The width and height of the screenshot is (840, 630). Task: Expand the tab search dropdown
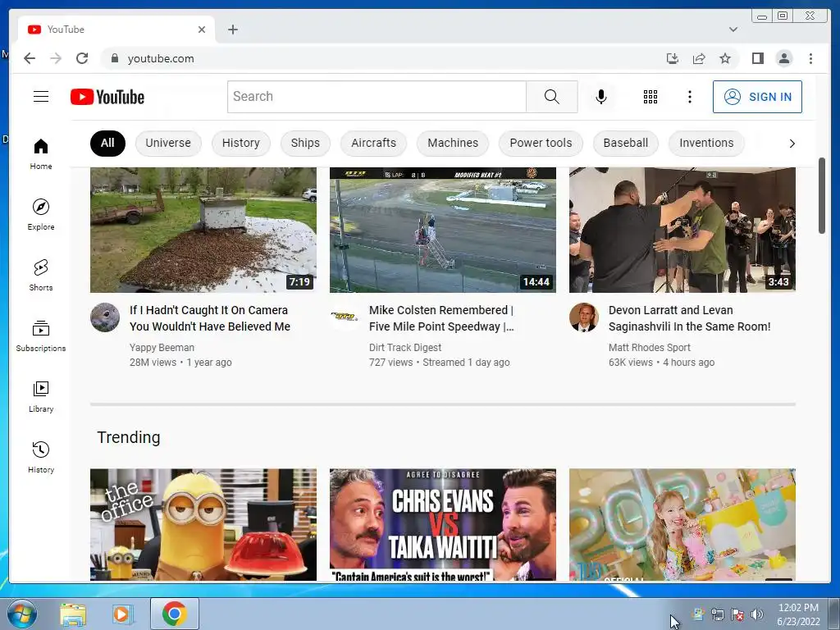click(733, 30)
